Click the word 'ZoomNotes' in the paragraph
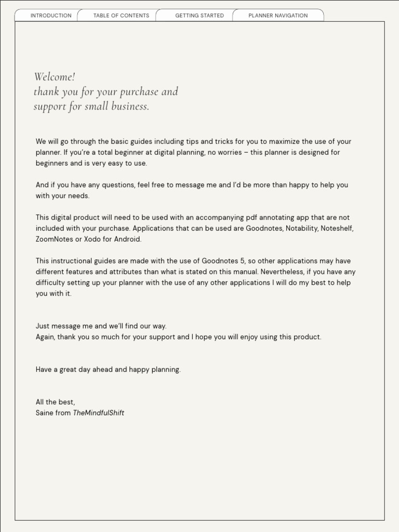 [54, 239]
